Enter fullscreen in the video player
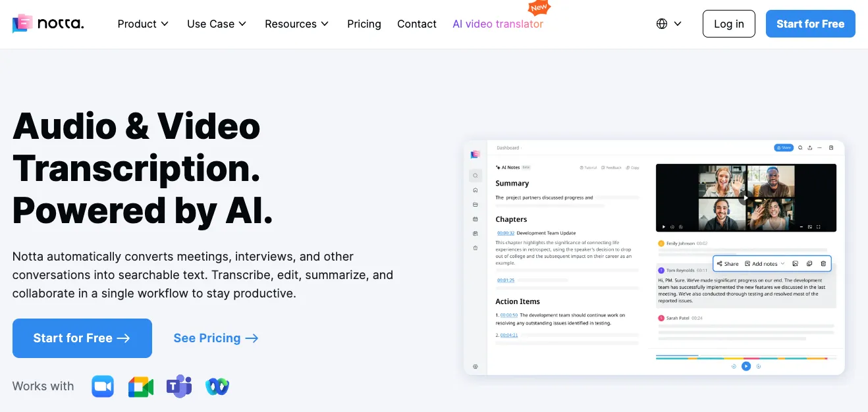This screenshot has height=412, width=868. point(819,227)
